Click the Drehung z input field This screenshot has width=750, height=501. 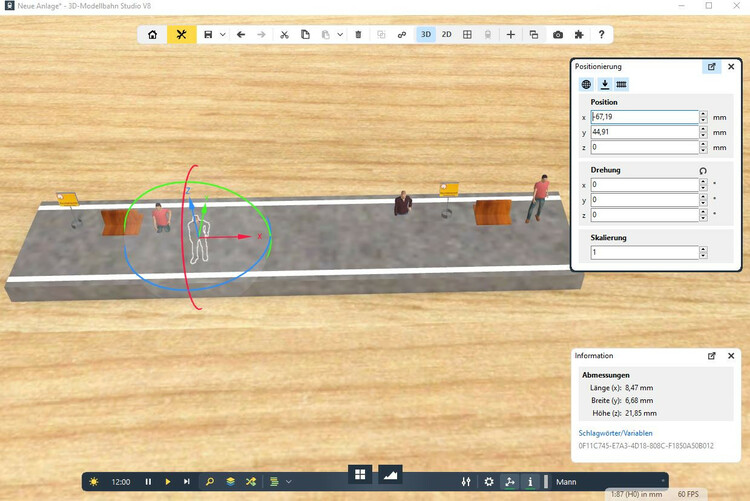point(644,215)
